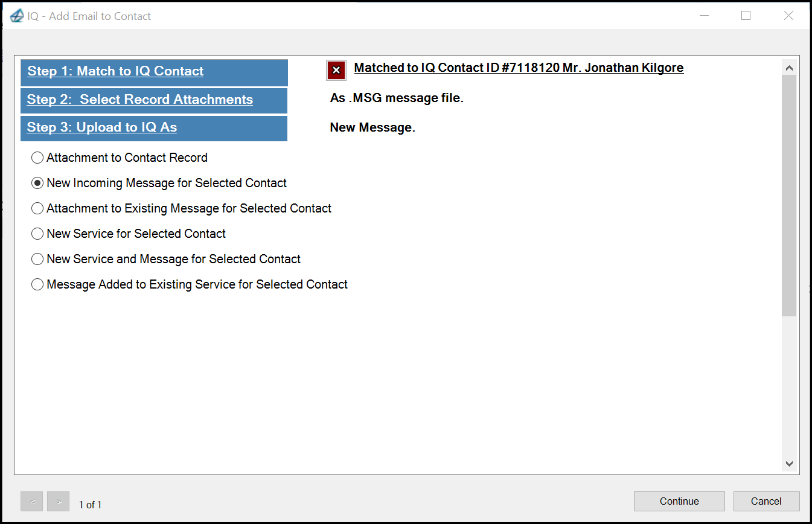Viewport: 812px width, 524px height.
Task: Click scrollbar up arrow
Action: click(789, 68)
